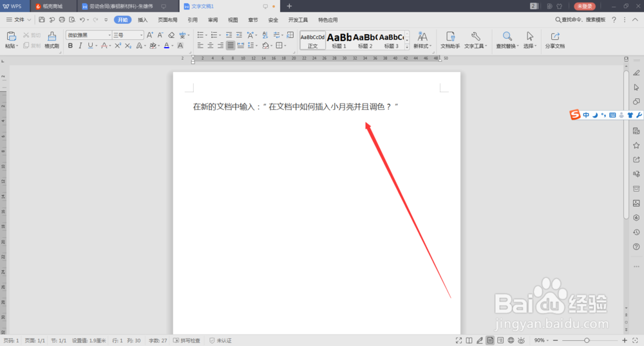The width and height of the screenshot is (644, 346).
Task: Switch to Page Layout (页面布局) tab
Action: coord(167,20)
